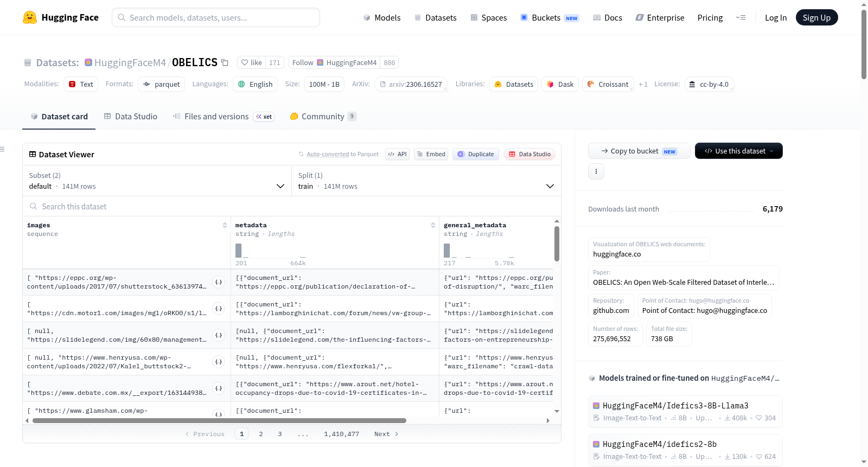This screenshot has width=868, height=467.
Task: Switch to the Dataset card tab
Action: [59, 116]
